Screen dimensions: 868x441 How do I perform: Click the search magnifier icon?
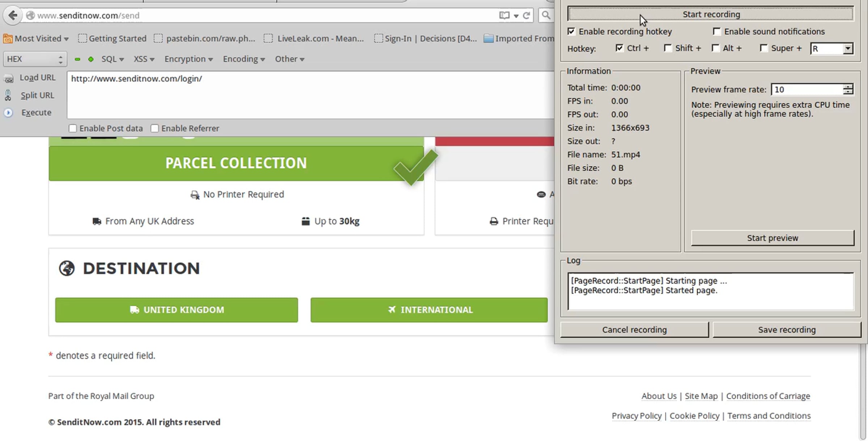click(x=546, y=15)
